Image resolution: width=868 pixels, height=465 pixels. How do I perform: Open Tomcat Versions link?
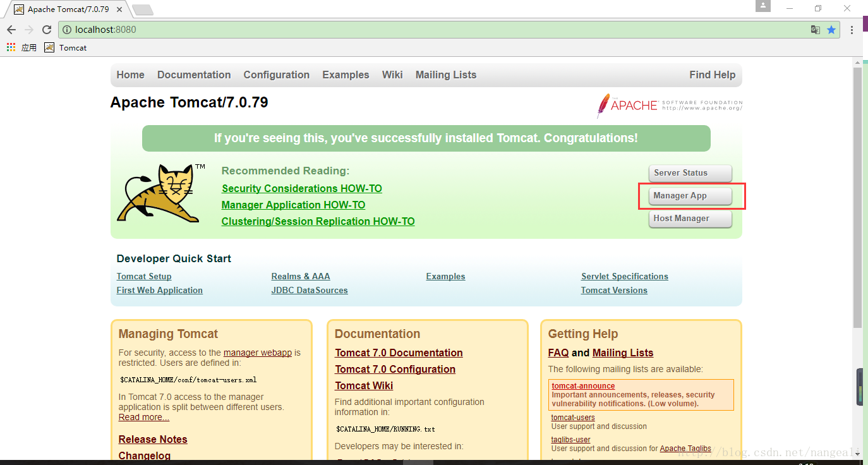pos(614,290)
